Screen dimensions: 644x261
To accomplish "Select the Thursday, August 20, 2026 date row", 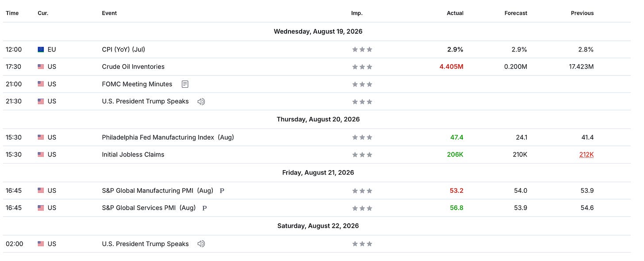I will click(317, 120).
